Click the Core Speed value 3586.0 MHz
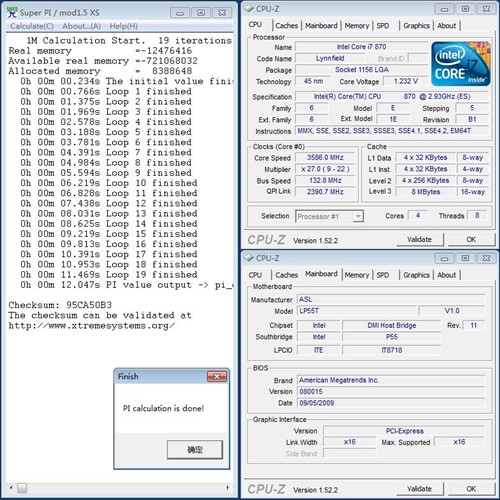This screenshot has height=500, width=500. click(x=325, y=158)
